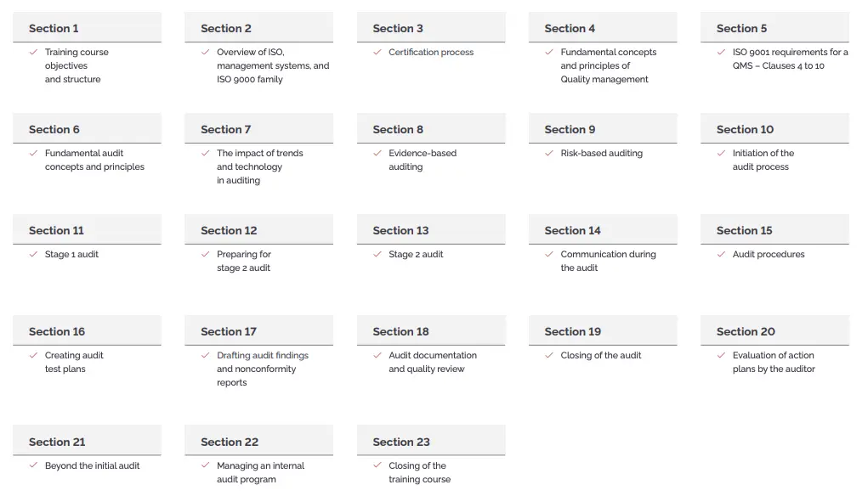The image size is (868, 496).
Task: Select the Section 10 header
Action: pos(774,129)
